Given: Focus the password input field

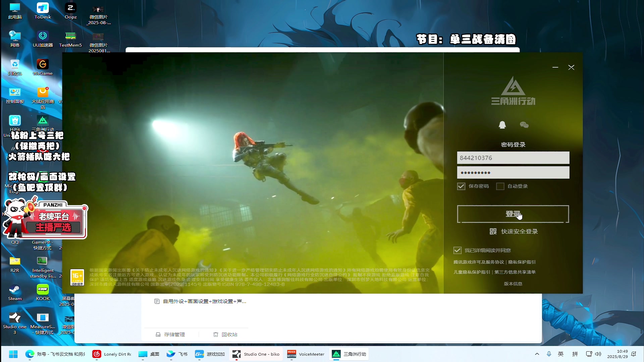Looking at the screenshot, I should (x=513, y=173).
